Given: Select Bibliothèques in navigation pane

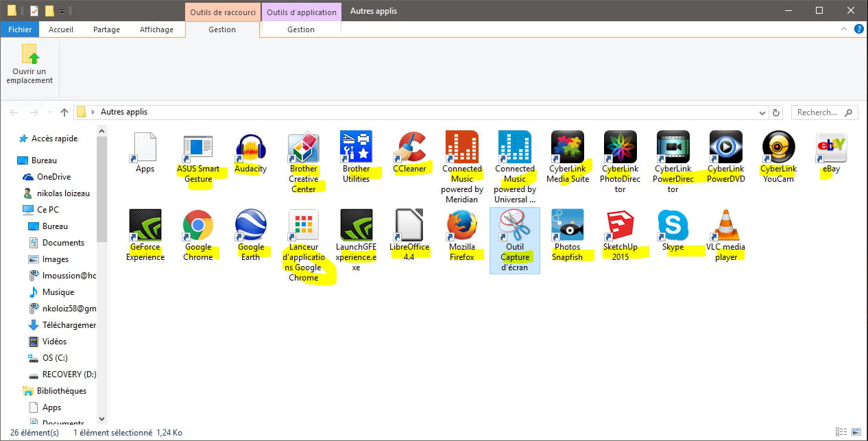Looking at the screenshot, I should tap(62, 391).
